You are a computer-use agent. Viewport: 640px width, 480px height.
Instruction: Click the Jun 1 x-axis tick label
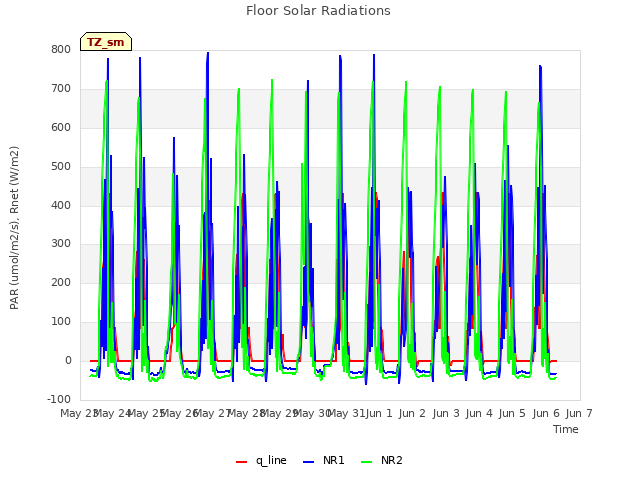pos(379,413)
